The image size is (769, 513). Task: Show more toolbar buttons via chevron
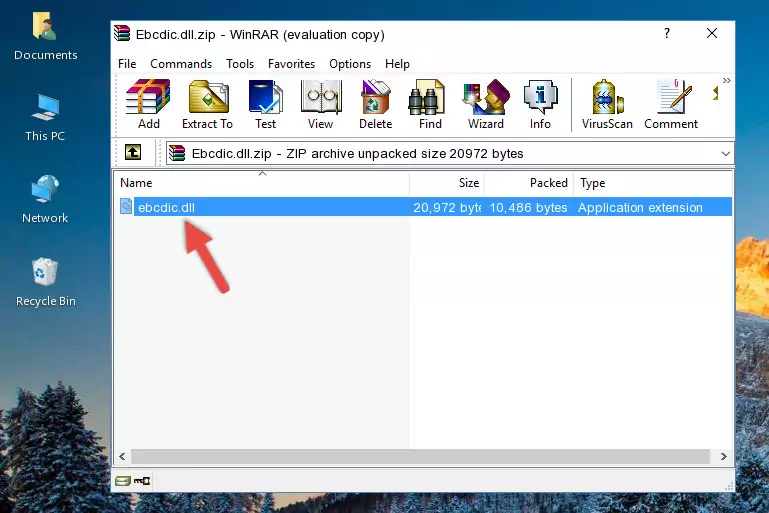click(726, 80)
